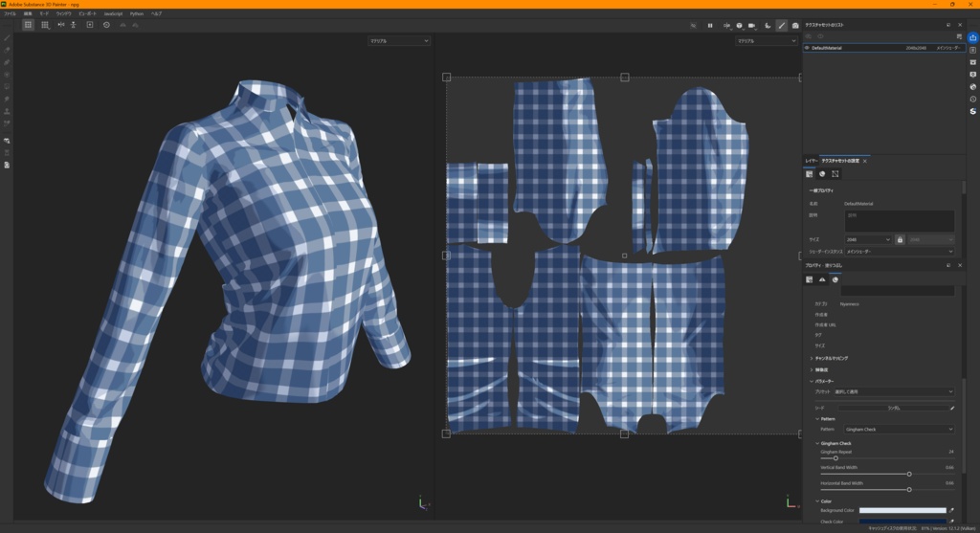This screenshot has height=533, width=980.
Task: Select the Smudge tool in left toolbar
Action: click(7, 99)
